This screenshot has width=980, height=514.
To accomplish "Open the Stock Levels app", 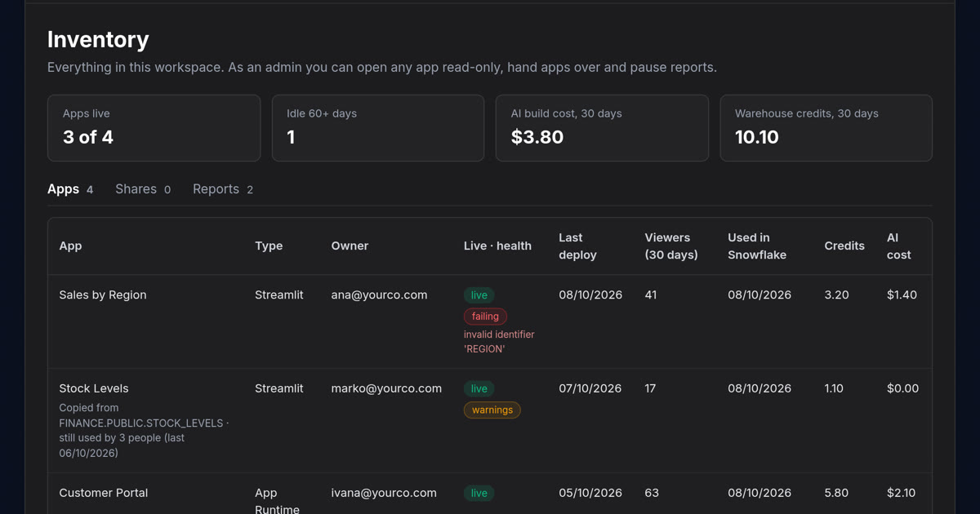I will click(x=94, y=389).
